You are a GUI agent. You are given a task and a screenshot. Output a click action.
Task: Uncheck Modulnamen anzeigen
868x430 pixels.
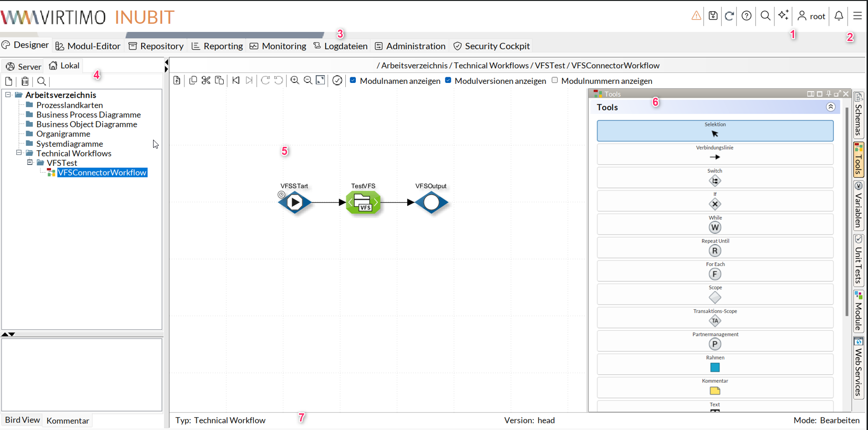(353, 81)
